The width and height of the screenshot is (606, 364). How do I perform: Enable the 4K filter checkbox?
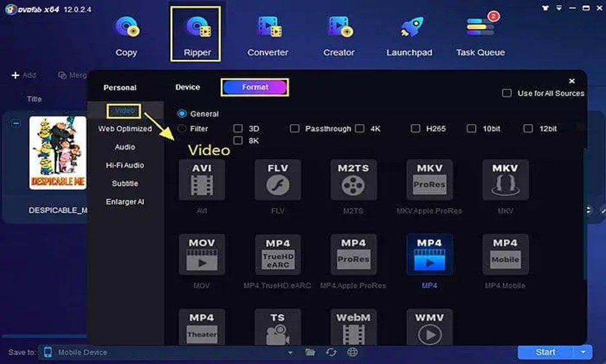pyautogui.click(x=360, y=128)
